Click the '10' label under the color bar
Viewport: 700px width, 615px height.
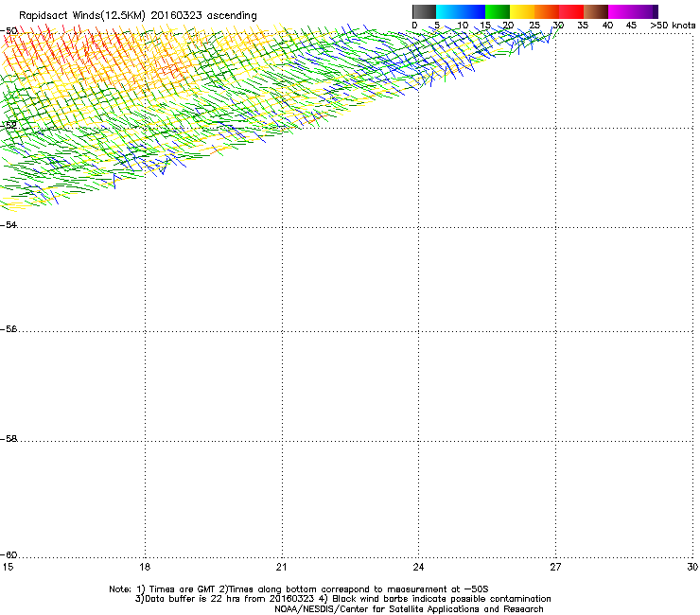pyautogui.click(x=463, y=26)
